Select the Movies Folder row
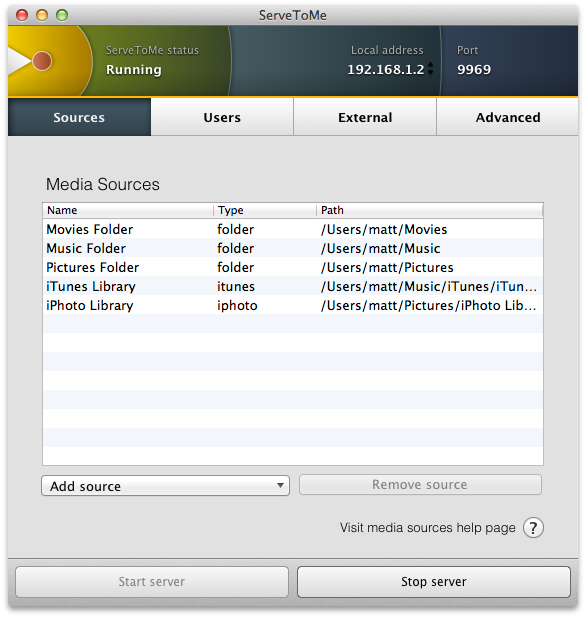 point(293,229)
